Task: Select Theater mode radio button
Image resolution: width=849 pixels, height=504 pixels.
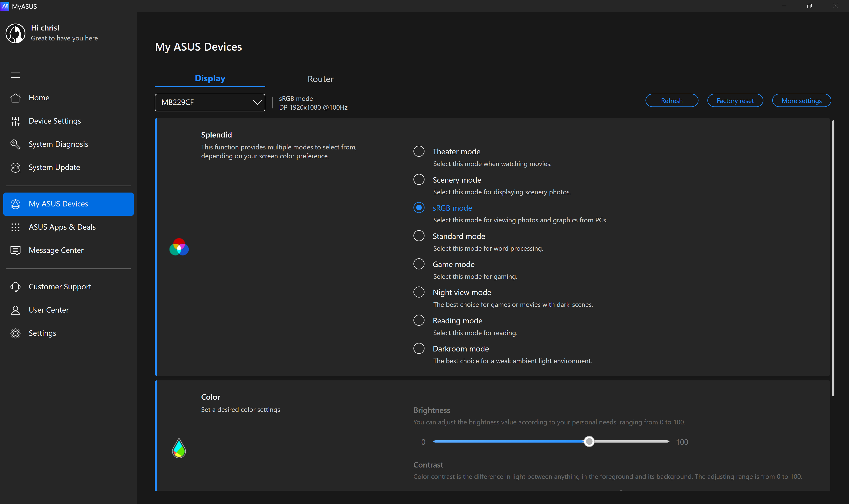Action: click(419, 151)
